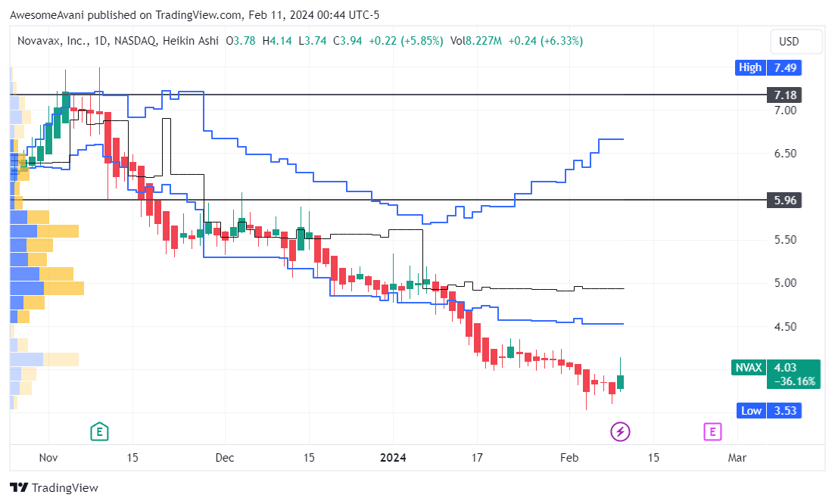835x504 pixels.
Task: Click the Dec label on time axis
Action: pyautogui.click(x=225, y=458)
